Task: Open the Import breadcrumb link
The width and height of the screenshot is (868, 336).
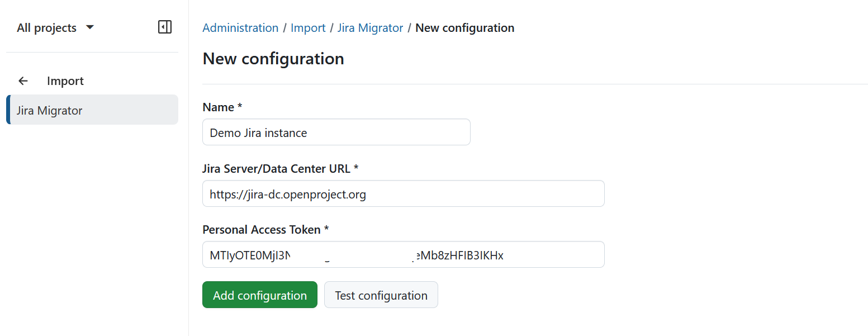Action: click(308, 28)
